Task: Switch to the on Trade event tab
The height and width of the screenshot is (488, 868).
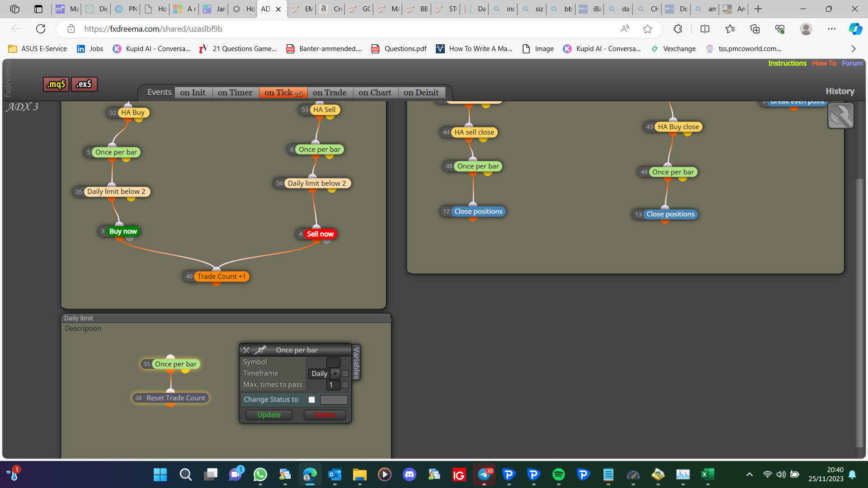Action: coord(330,93)
